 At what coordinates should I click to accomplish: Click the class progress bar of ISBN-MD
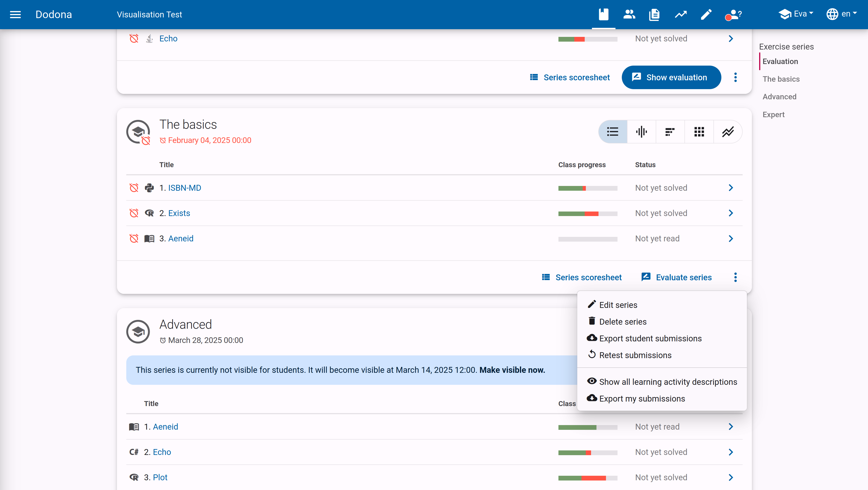coord(588,188)
